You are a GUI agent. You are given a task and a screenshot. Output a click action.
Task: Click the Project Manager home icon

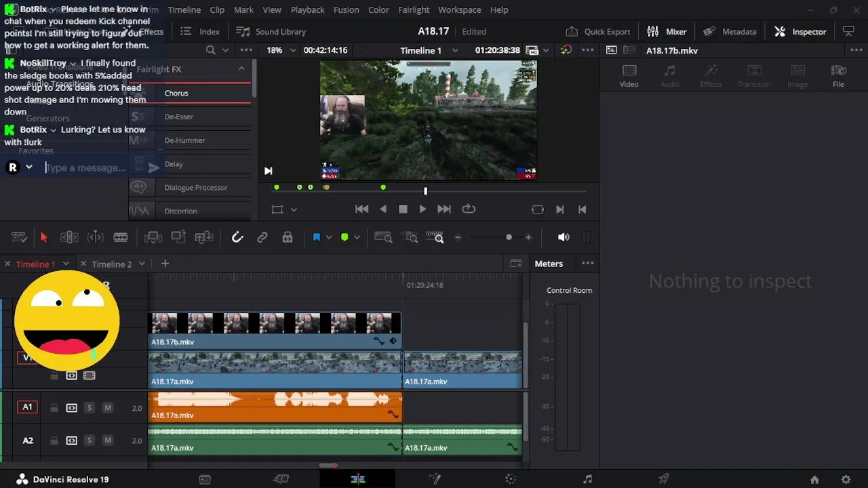tap(814, 480)
